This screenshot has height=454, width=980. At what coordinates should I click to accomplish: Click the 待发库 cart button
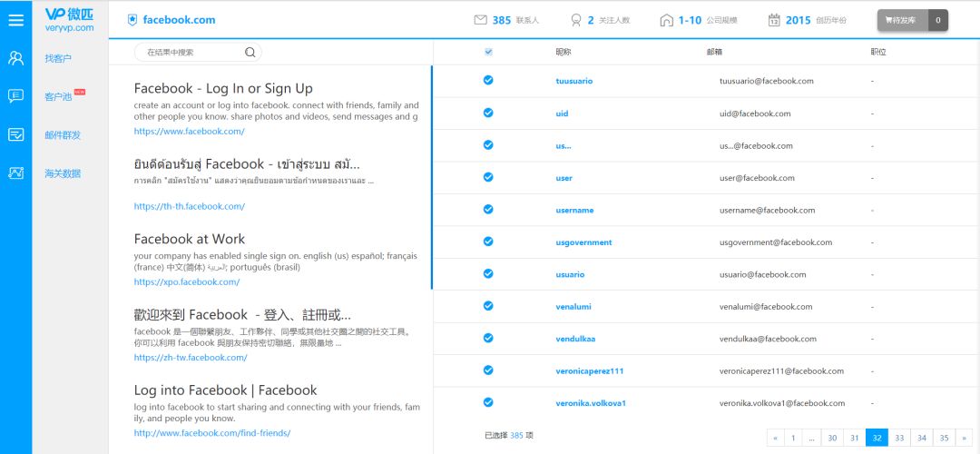click(x=903, y=20)
